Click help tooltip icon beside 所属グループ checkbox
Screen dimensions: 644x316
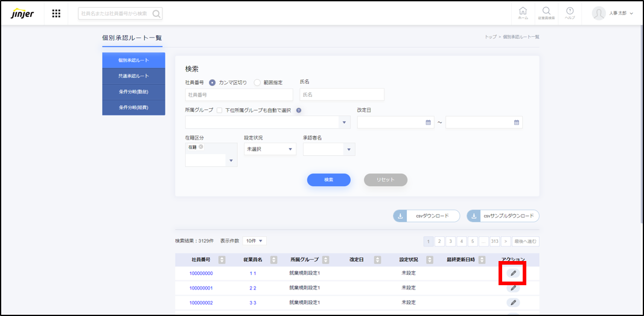pyautogui.click(x=299, y=110)
